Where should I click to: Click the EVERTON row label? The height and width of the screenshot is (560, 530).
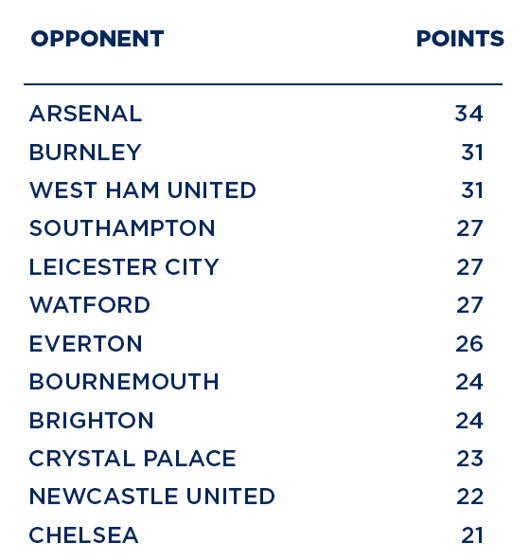pyautogui.click(x=86, y=344)
